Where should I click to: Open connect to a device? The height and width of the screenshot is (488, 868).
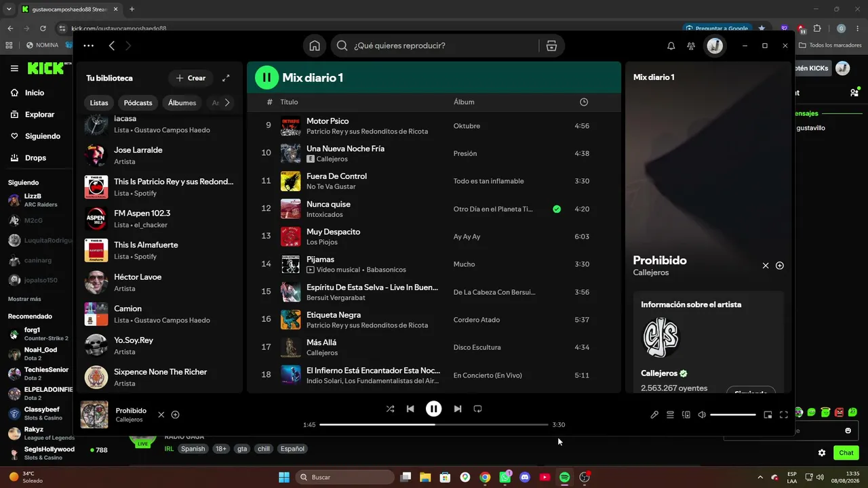[686, 415]
